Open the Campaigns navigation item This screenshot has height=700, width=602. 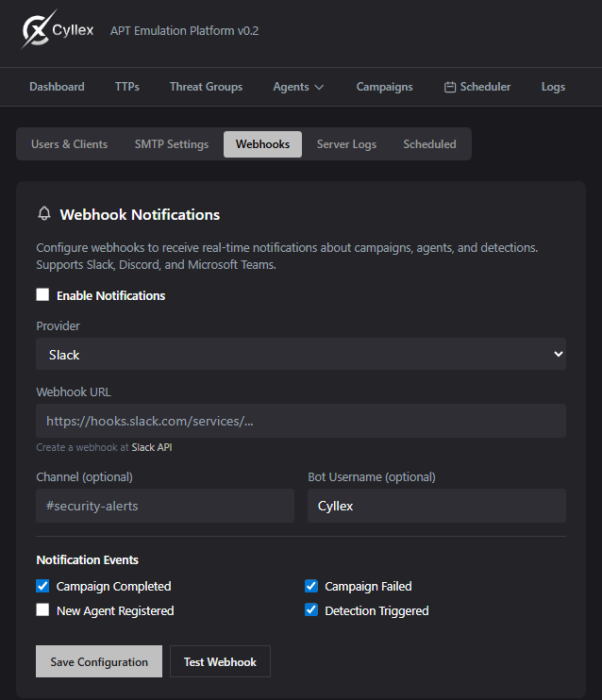(x=385, y=87)
